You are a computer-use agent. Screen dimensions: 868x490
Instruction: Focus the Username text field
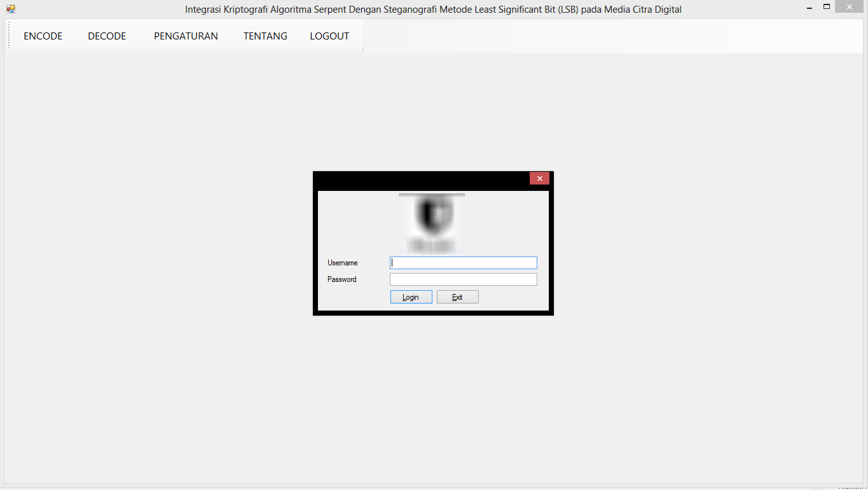point(463,263)
